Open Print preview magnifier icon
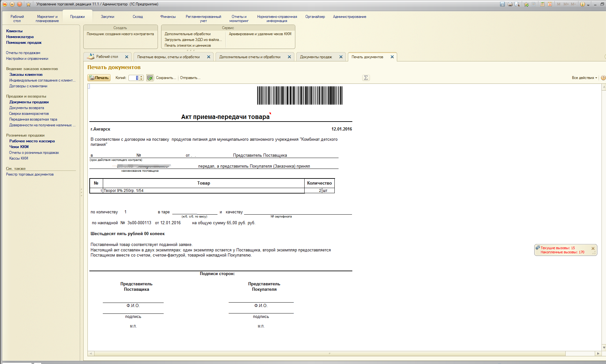 tap(517, 4)
